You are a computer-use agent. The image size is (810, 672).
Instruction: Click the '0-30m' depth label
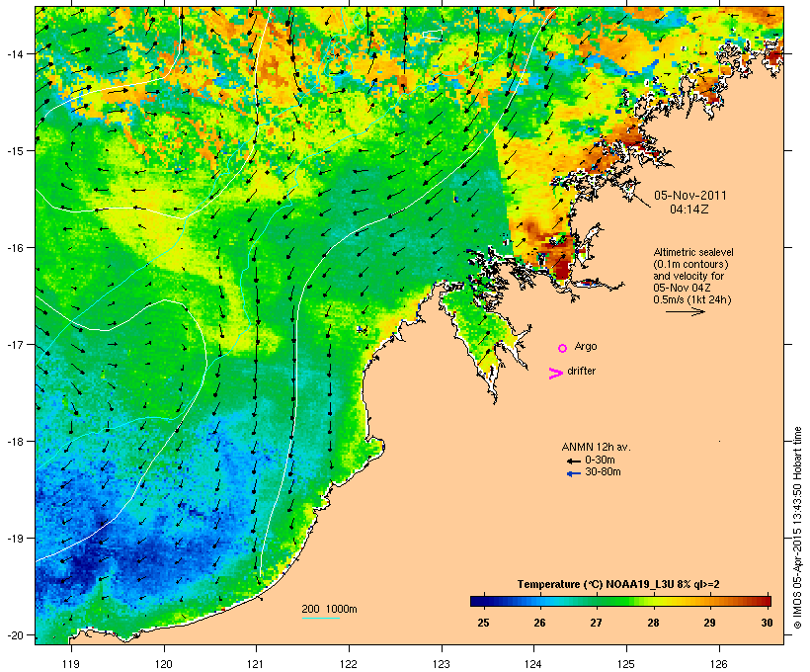tap(600, 460)
